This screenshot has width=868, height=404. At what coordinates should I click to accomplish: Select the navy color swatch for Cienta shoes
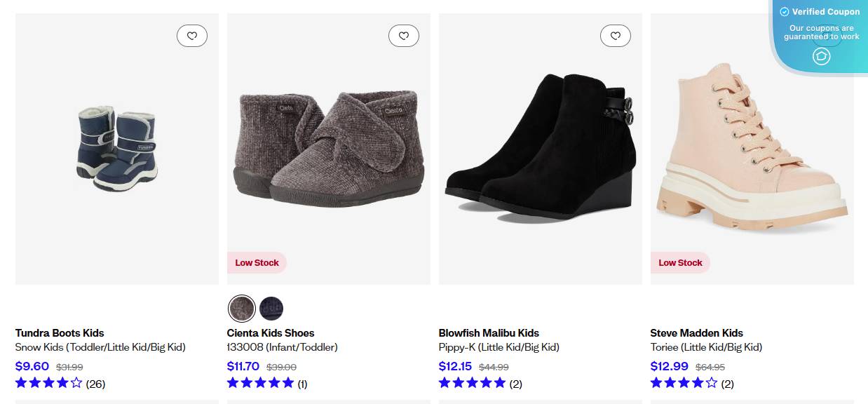(x=271, y=309)
